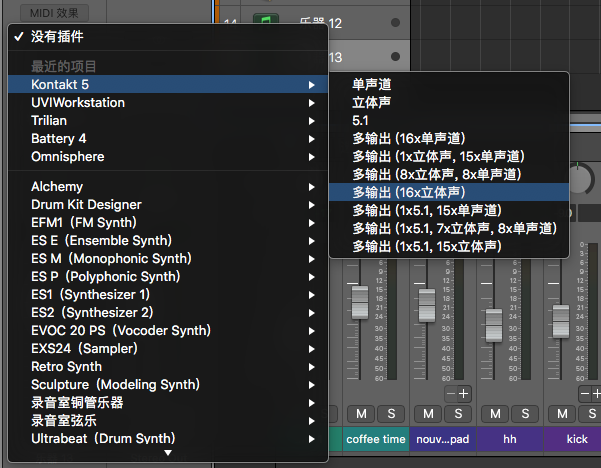Viewport: 601px width, 468px height.
Task: Open UVIWorkstation plugin entry
Action: pos(168,103)
